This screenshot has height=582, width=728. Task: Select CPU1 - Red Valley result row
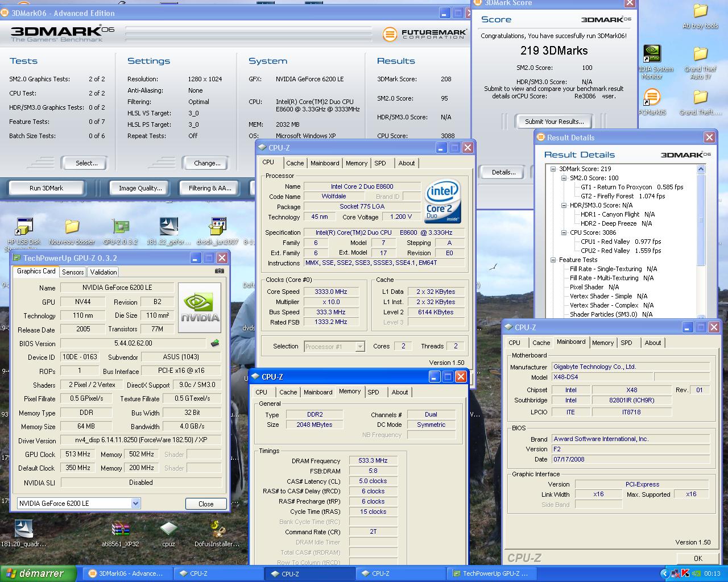tap(621, 242)
